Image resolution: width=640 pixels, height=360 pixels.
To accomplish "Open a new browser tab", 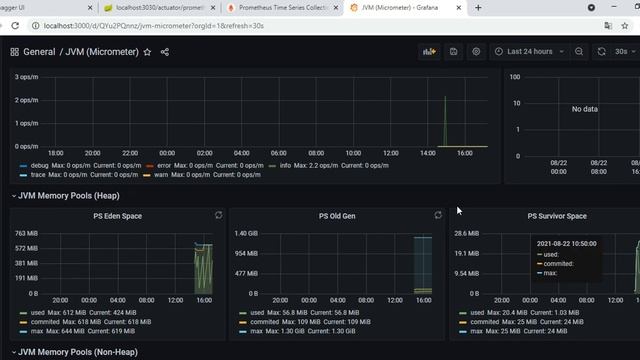I will pyautogui.click(x=478, y=8).
